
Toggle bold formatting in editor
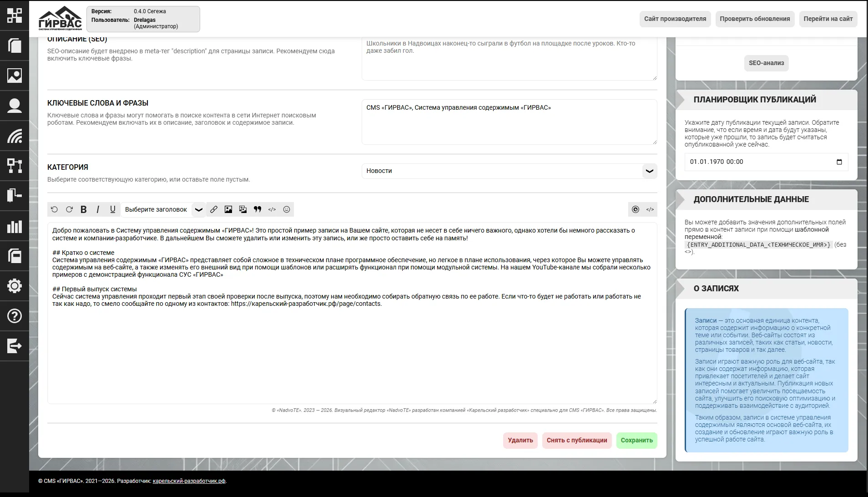(x=84, y=209)
